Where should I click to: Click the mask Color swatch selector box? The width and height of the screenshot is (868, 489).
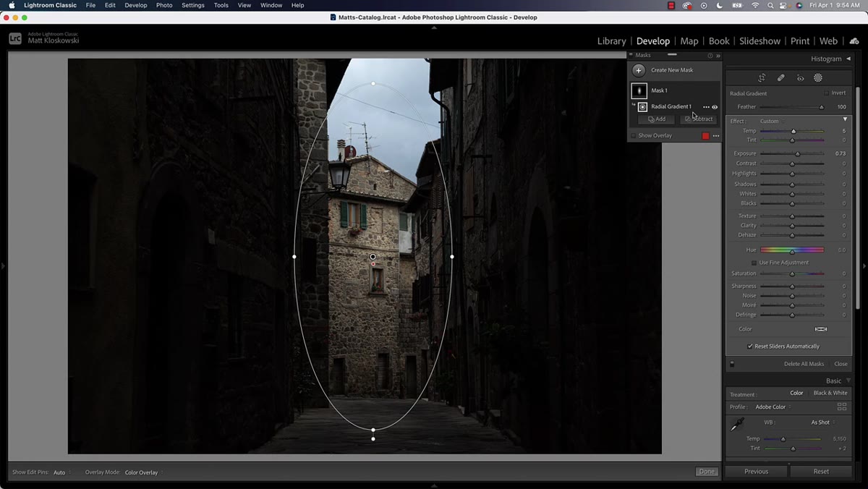pyautogui.click(x=821, y=329)
